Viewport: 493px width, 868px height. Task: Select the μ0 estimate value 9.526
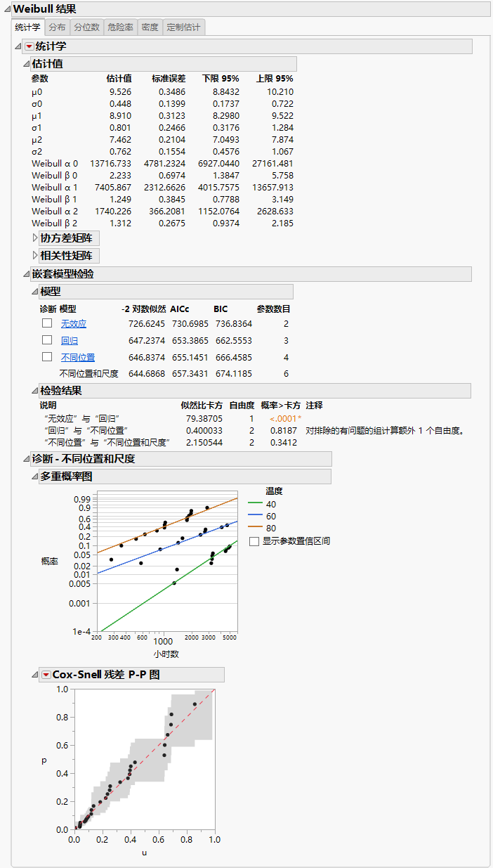point(121,91)
